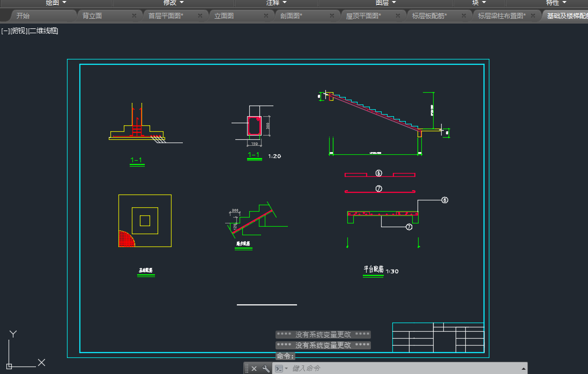Close the 标层板配筋 tab
This screenshot has height=374, width=588.
[464, 16]
